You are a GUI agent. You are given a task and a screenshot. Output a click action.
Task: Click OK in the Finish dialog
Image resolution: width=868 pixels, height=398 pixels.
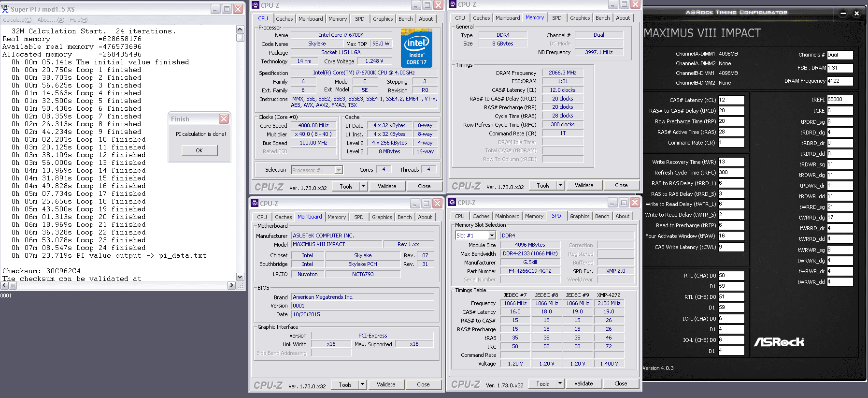click(199, 150)
